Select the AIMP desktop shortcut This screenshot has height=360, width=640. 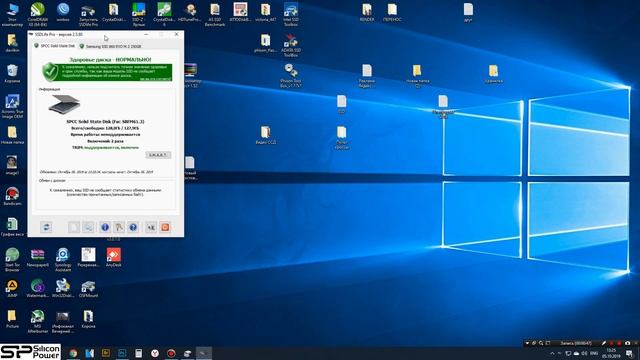[x=12, y=288]
